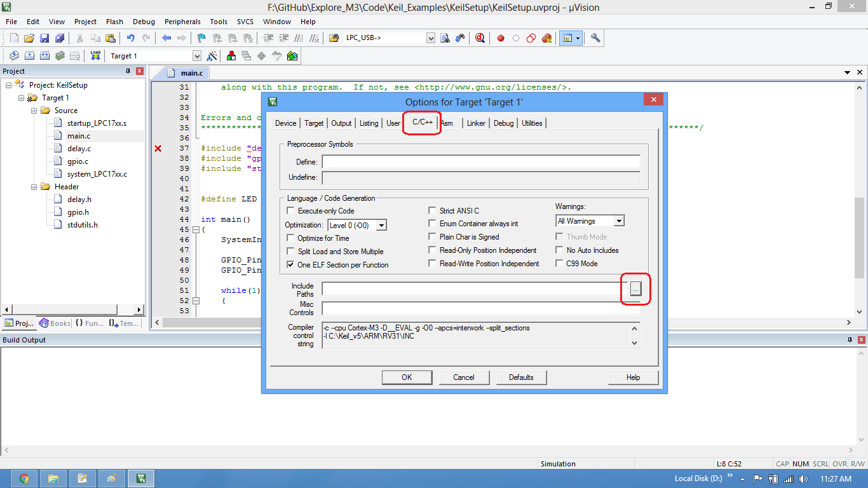Viewport: 868px width, 488px height.
Task: Open LPC_USB-> search dropdown
Action: pyautogui.click(x=431, y=38)
